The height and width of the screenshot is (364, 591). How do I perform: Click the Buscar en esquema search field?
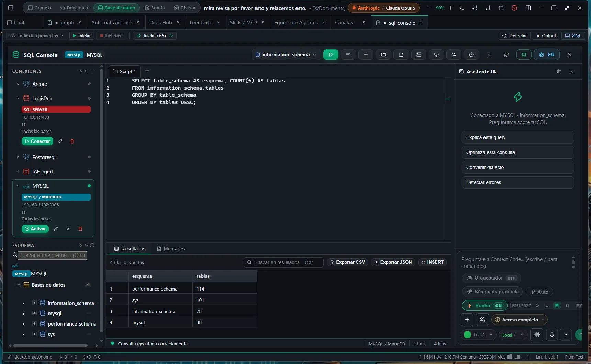pyautogui.click(x=53, y=255)
